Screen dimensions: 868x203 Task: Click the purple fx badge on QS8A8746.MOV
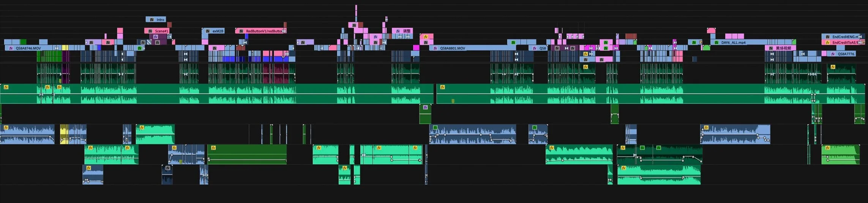(x=11, y=48)
